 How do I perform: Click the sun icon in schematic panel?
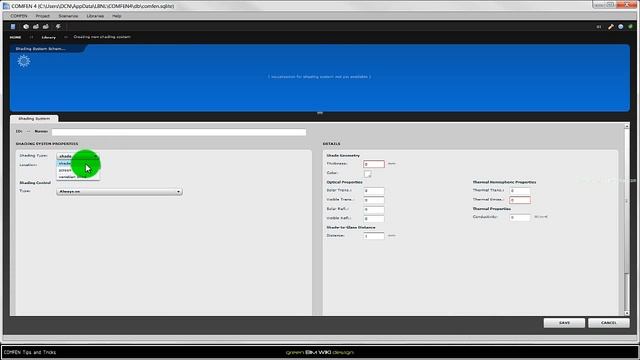point(24,61)
